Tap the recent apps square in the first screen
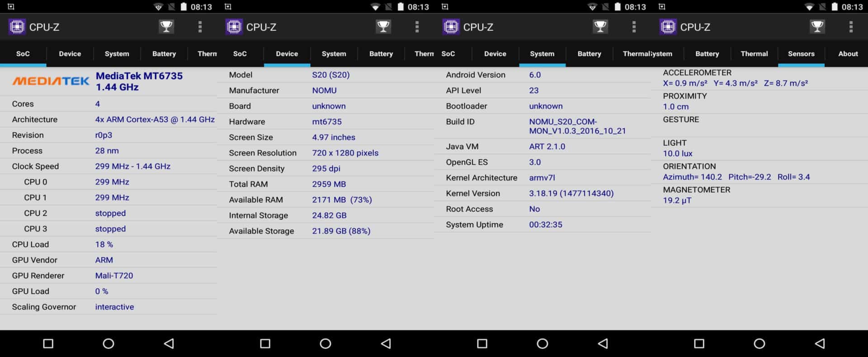The width and height of the screenshot is (868, 357). tap(48, 343)
